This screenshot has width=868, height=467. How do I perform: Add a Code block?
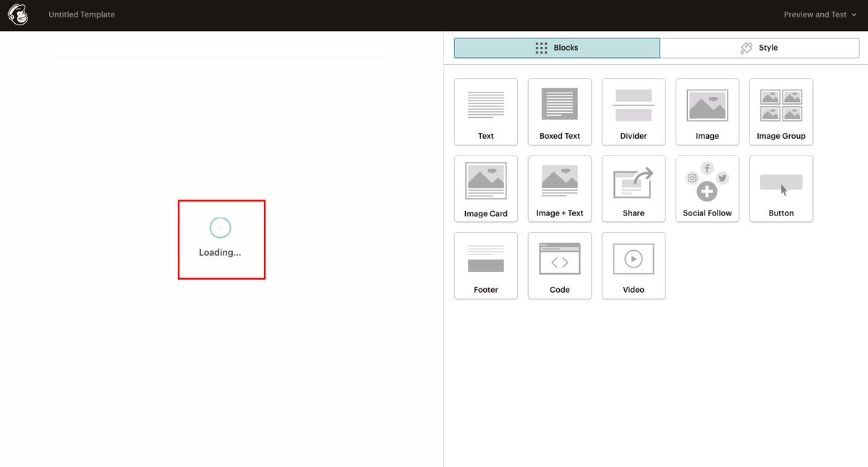coord(560,265)
